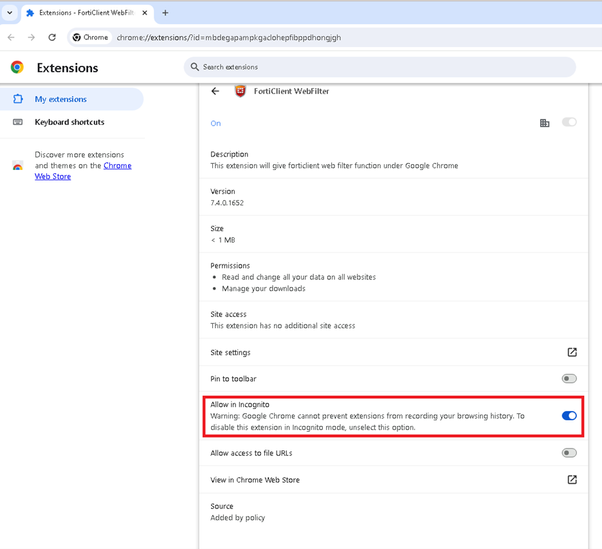Click the 'Added by policy' source text
The height and width of the screenshot is (549, 602).
(238, 518)
